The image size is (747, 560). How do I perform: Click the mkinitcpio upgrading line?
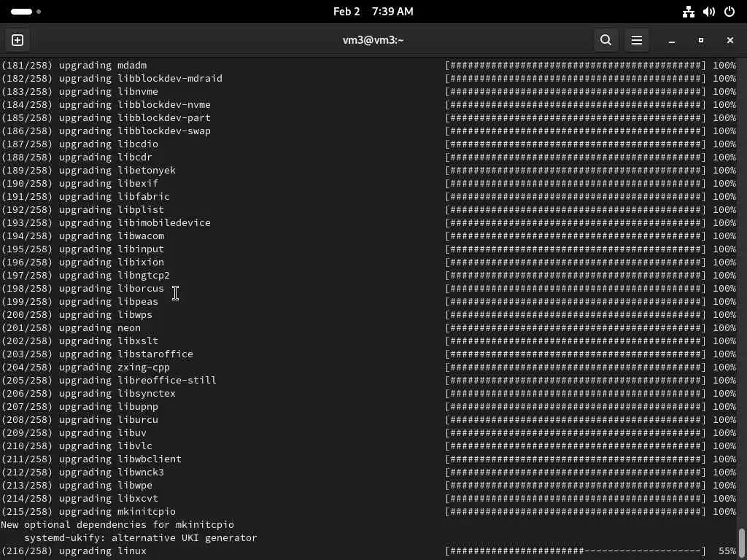88,512
